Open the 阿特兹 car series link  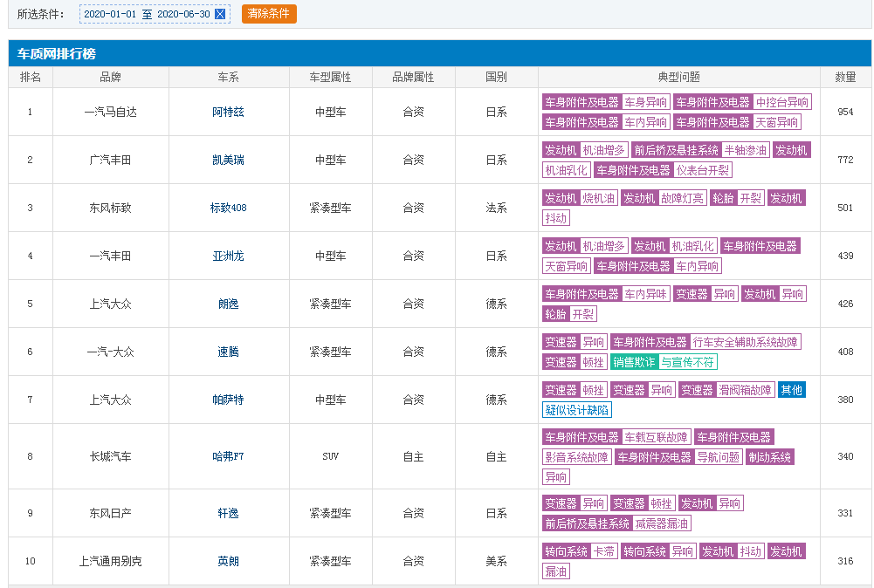coord(228,112)
